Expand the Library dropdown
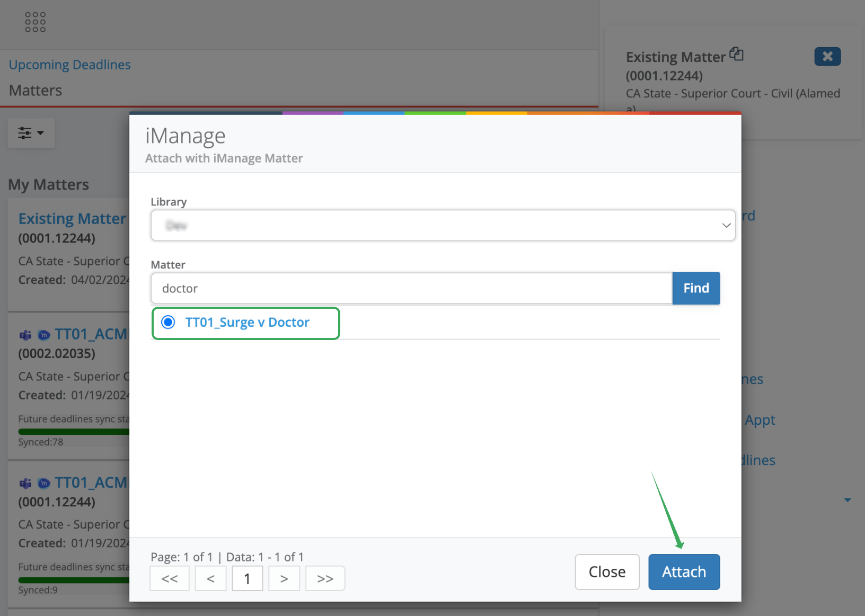This screenshot has height=616, width=865. (x=443, y=226)
